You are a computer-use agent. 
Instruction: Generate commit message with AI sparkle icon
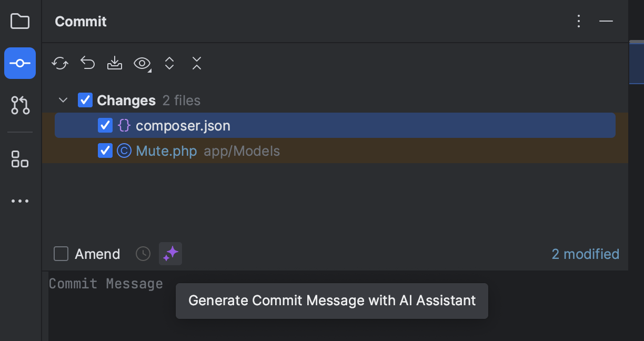click(x=170, y=254)
